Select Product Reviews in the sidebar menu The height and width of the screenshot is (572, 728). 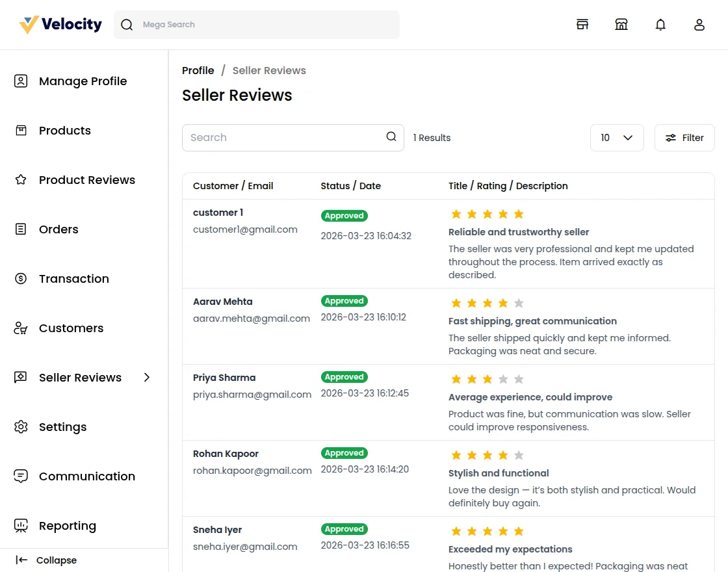[20, 179]
